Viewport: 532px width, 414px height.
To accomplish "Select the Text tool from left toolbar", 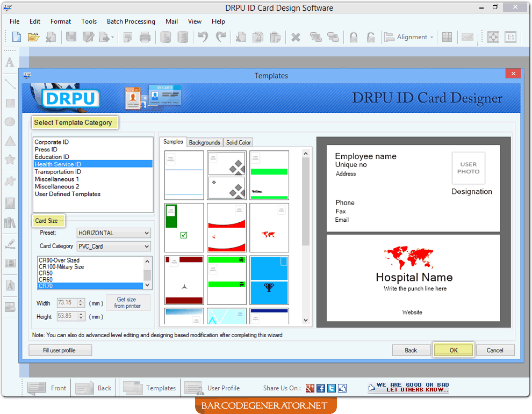I will 10,62.
